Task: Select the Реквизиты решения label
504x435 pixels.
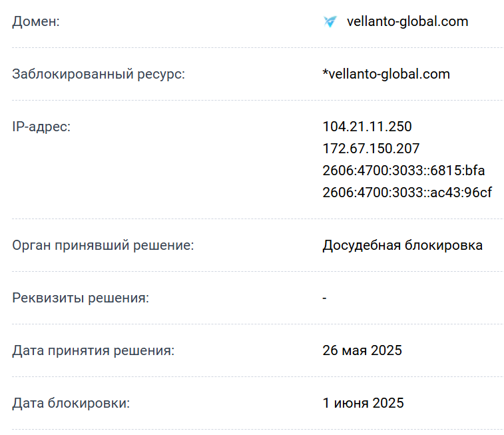Action: click(81, 298)
